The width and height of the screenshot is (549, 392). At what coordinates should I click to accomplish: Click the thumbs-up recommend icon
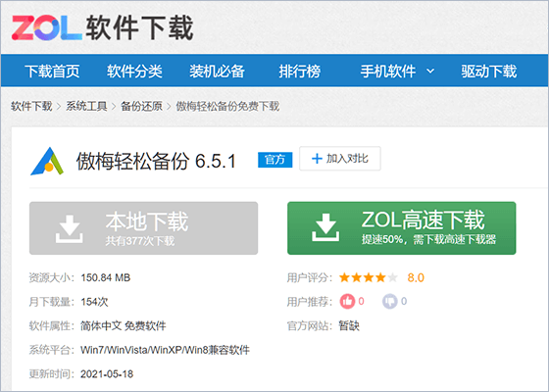(347, 301)
